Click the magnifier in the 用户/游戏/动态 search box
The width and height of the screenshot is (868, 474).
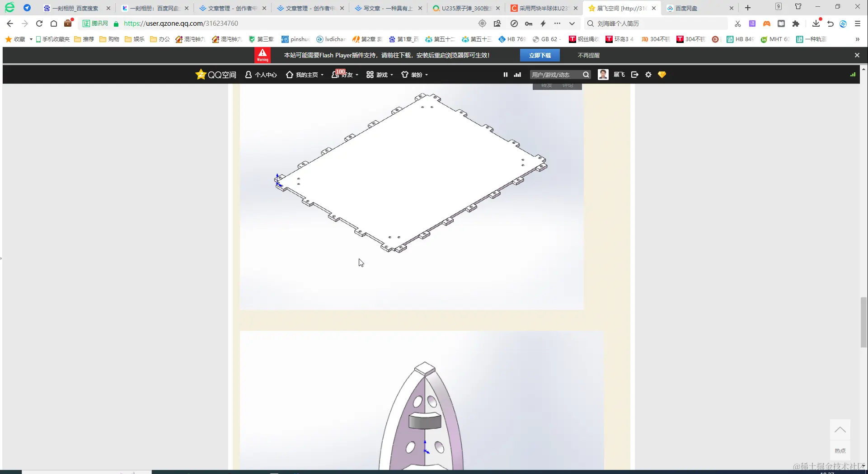coord(586,74)
